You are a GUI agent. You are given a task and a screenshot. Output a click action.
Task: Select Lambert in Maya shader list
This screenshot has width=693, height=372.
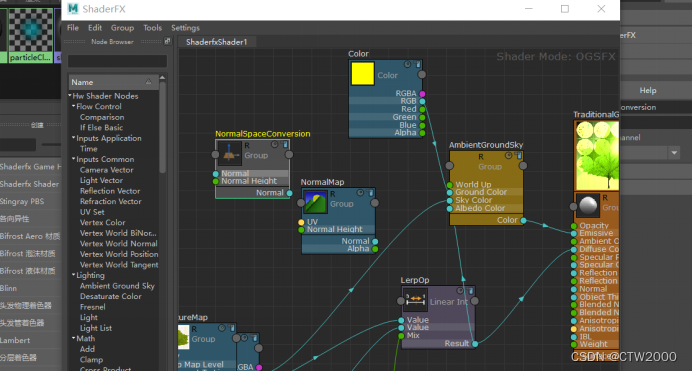tap(15, 340)
